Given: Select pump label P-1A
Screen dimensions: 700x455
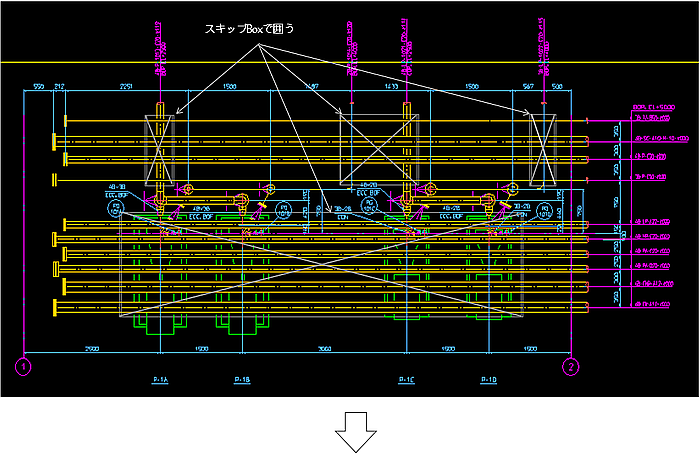Looking at the screenshot, I should pos(162,381).
